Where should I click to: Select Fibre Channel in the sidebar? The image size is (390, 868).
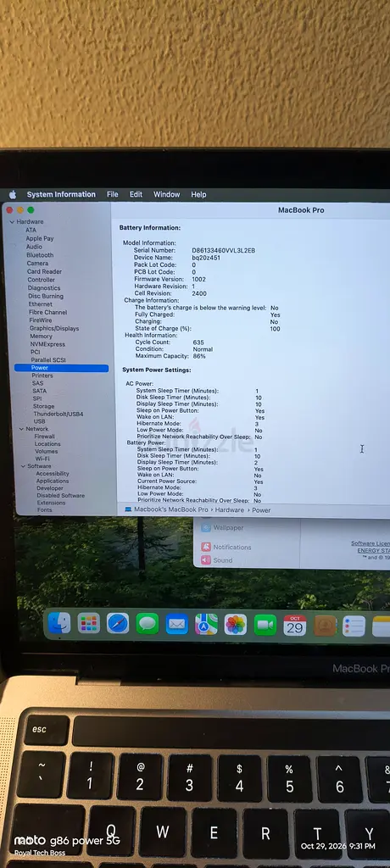tap(48, 312)
